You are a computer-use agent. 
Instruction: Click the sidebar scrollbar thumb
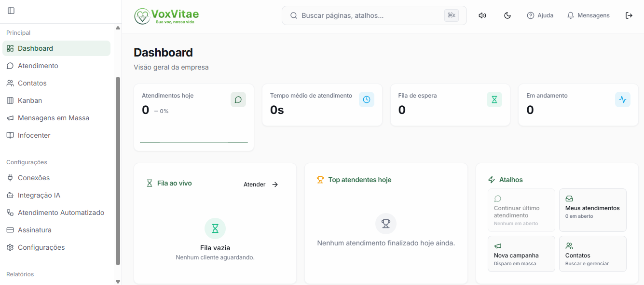[x=118, y=171]
